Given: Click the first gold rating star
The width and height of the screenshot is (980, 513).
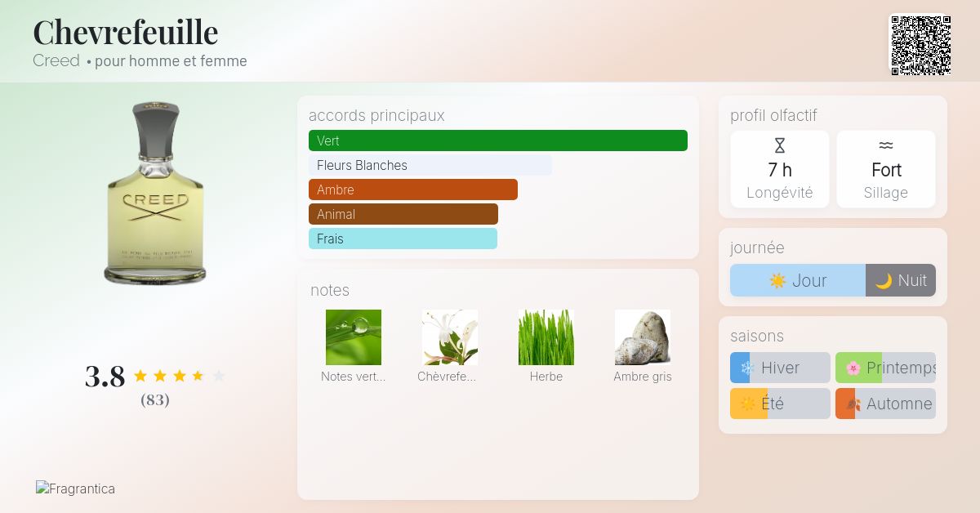Looking at the screenshot, I should 140,376.
